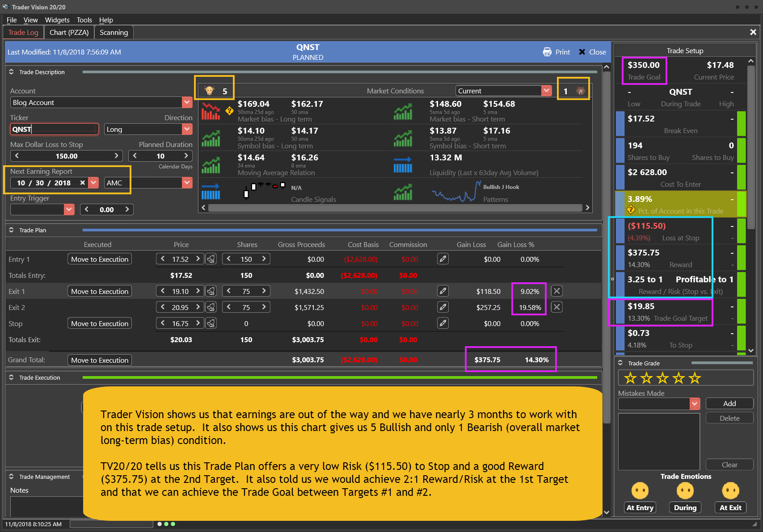This screenshot has width=763, height=532.
Task: Click the first star in Trade Grade
Action: 630,378
